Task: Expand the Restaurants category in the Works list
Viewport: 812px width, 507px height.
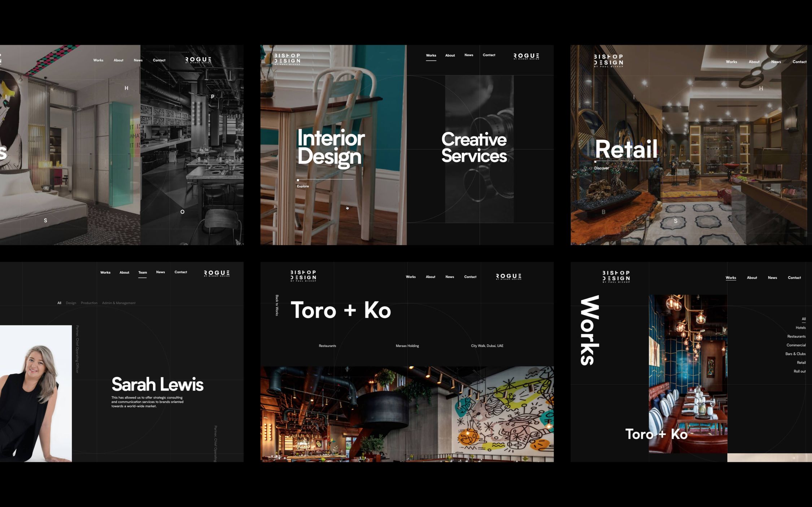Action: point(796,336)
